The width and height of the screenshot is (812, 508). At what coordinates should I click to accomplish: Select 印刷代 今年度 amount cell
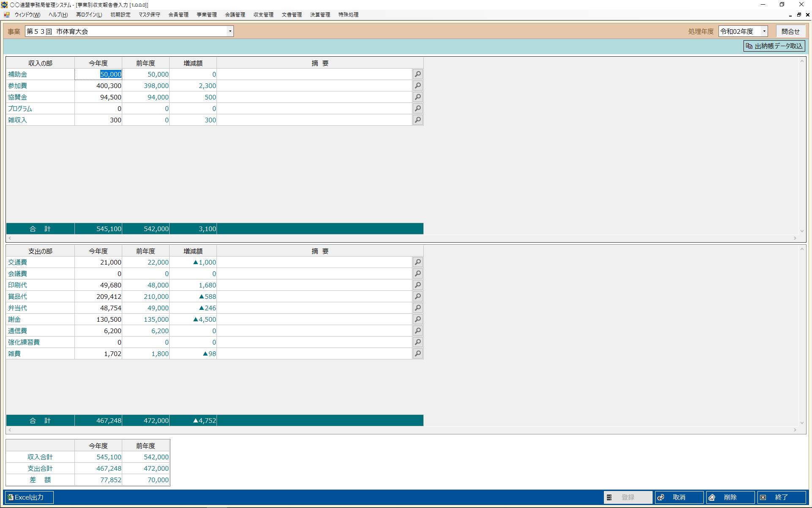pos(99,285)
